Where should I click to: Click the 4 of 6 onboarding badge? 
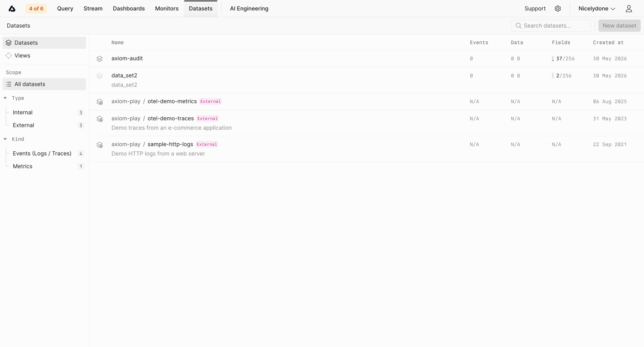(36, 9)
